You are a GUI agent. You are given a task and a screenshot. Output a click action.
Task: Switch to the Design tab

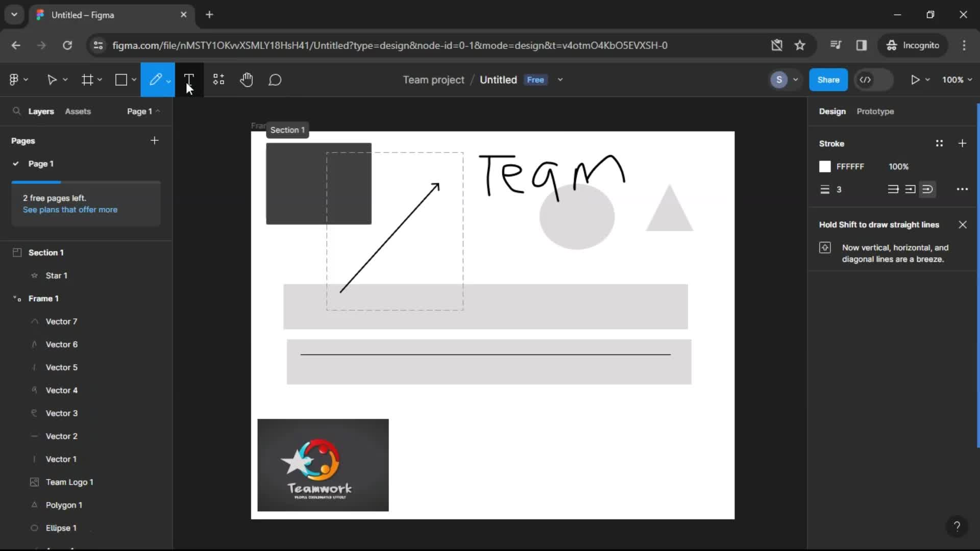click(x=831, y=111)
